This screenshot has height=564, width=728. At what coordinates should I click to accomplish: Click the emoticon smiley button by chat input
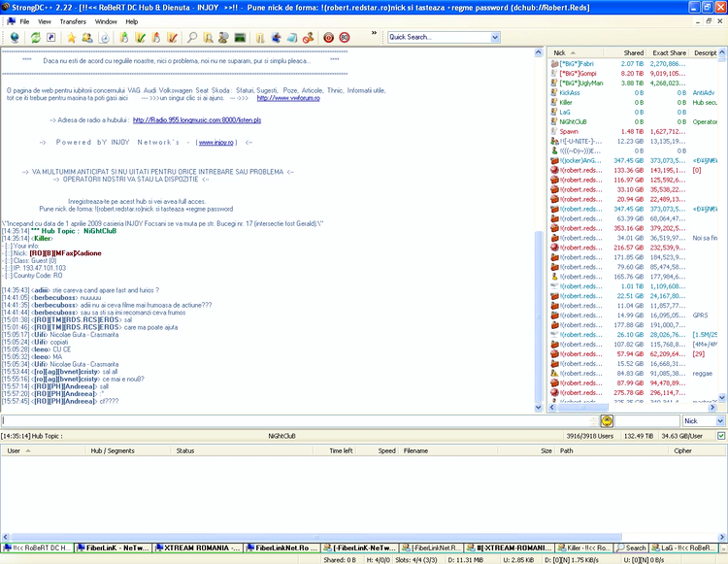(607, 421)
